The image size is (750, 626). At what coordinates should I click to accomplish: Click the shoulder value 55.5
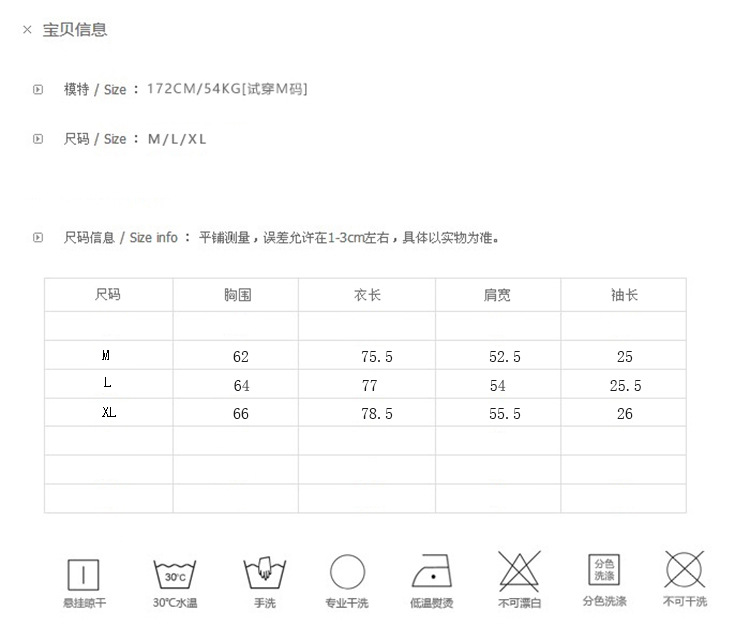pyautogui.click(x=505, y=414)
